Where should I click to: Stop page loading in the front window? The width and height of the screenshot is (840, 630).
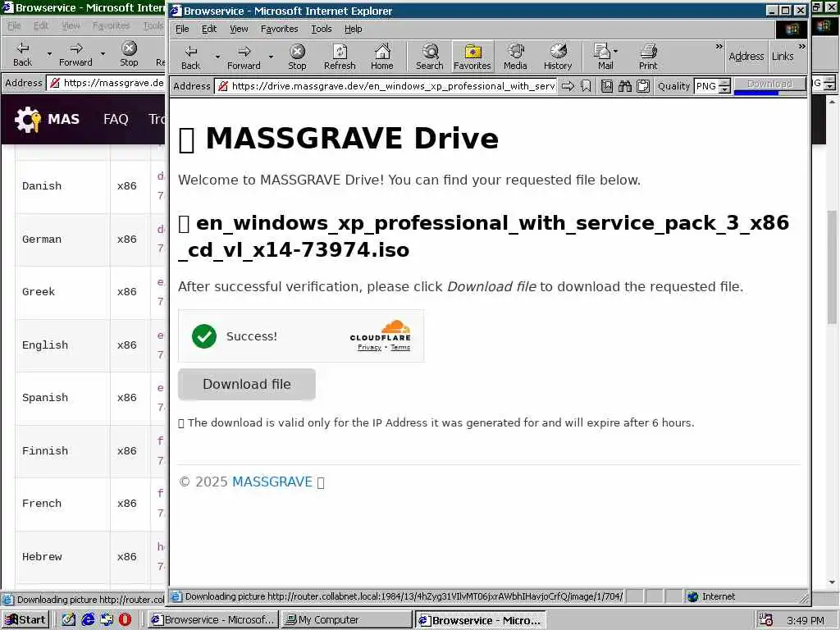pos(297,57)
